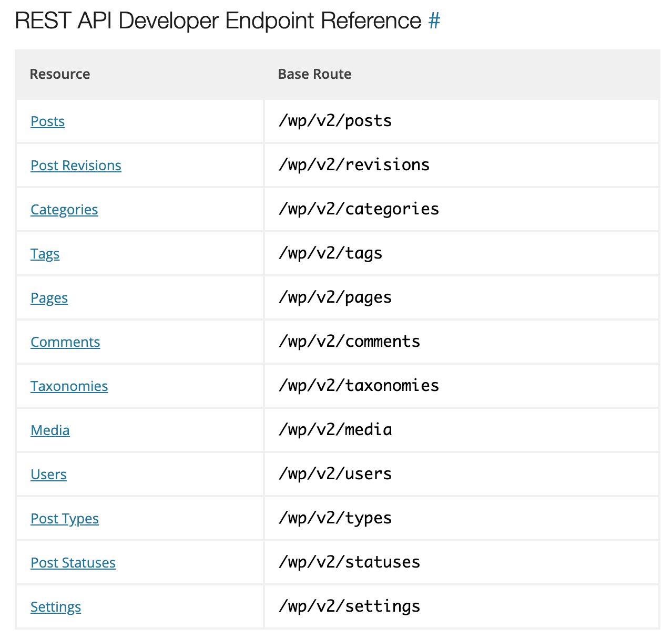Open the Pages documentation link
This screenshot has width=672, height=639.
[x=49, y=297]
